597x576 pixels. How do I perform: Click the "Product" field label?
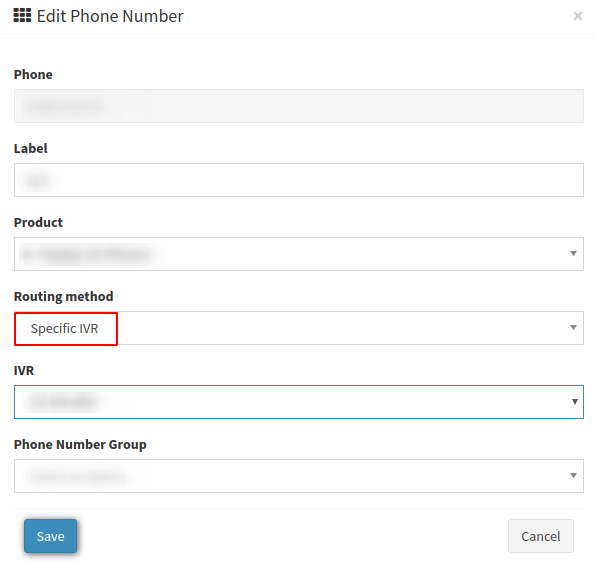(38, 222)
